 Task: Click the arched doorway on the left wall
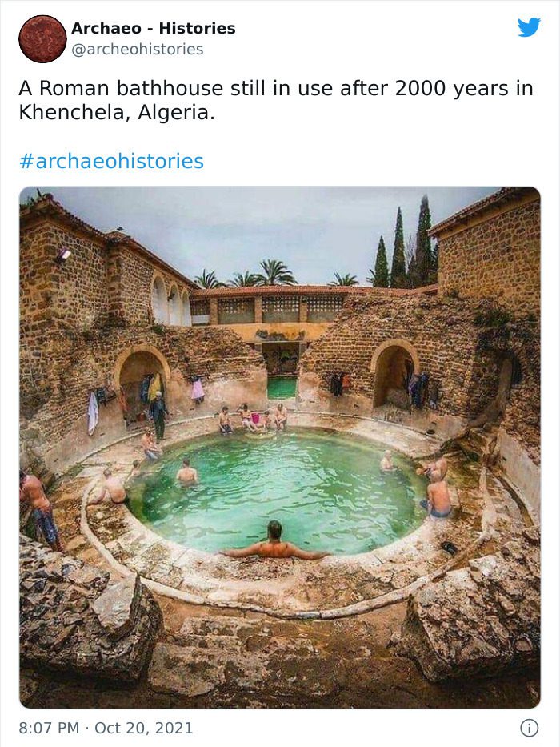pyautogui.click(x=141, y=381)
